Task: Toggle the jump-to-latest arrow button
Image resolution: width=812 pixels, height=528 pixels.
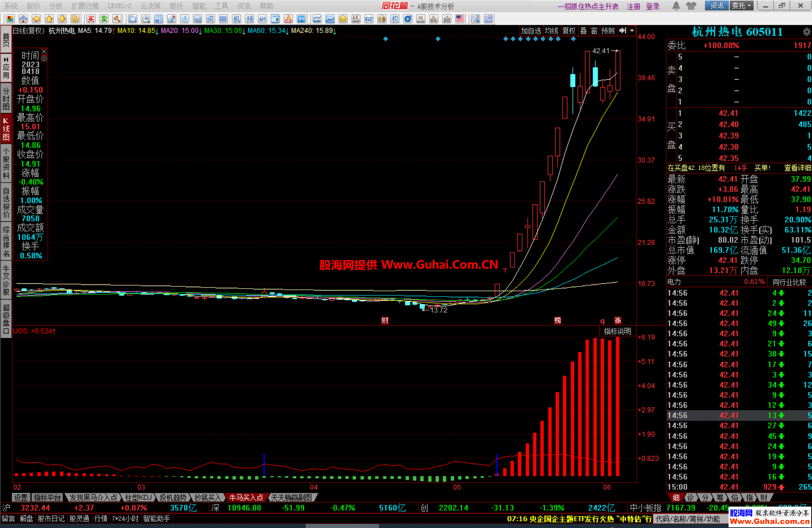Action: coord(623,31)
